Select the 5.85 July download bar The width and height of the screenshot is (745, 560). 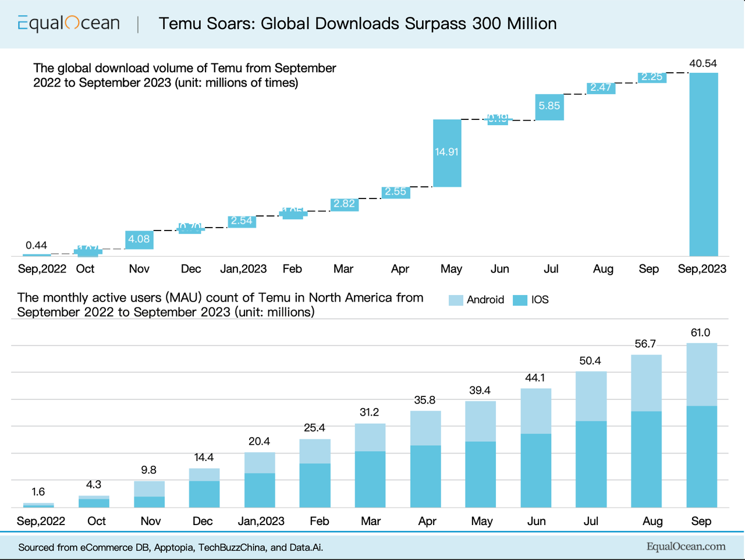[x=549, y=107]
